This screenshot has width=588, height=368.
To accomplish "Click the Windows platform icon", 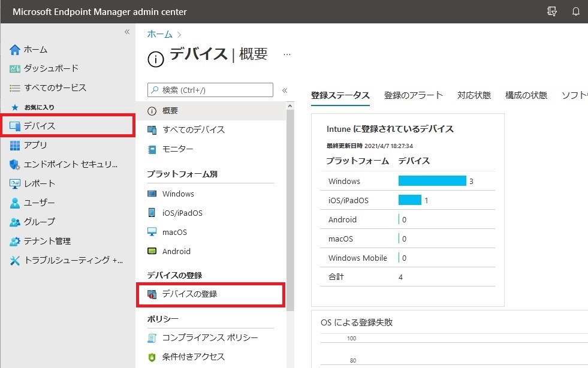I will click(152, 194).
